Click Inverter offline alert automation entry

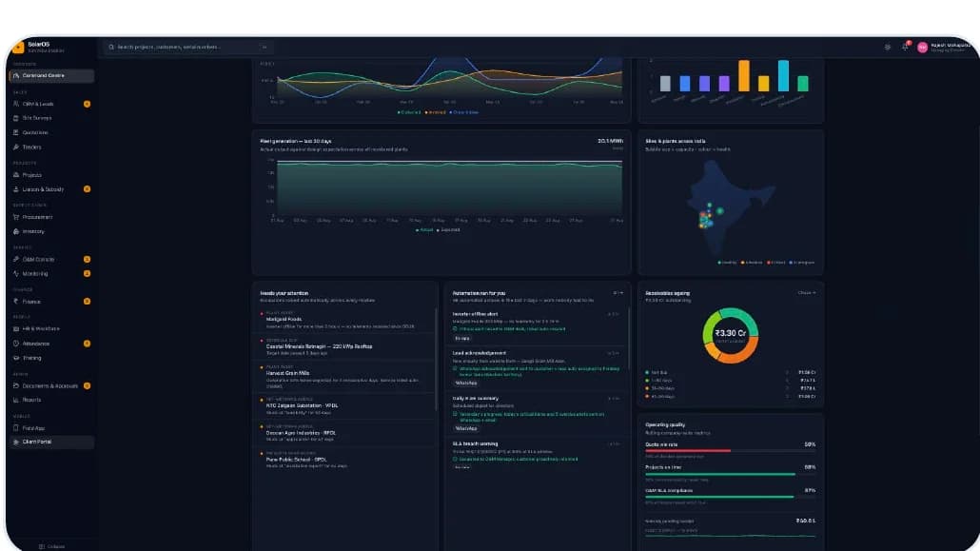coord(537,325)
